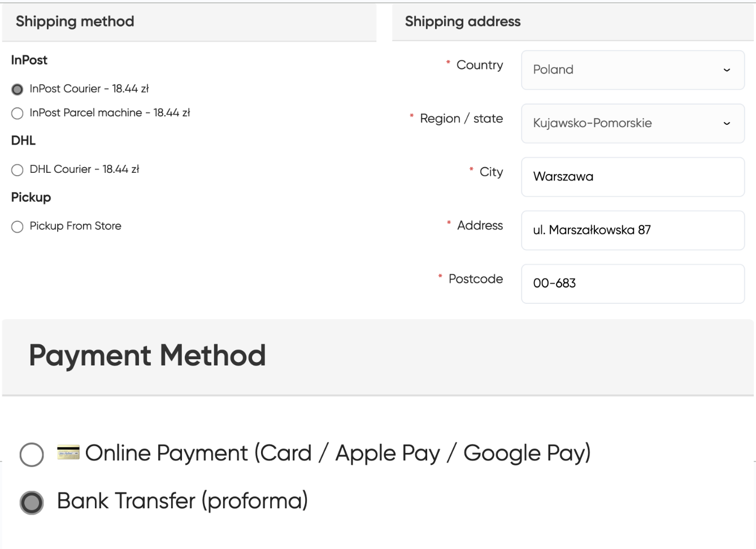The image size is (756, 549).
Task: Expand the Region / state dropdown
Action: pos(632,123)
